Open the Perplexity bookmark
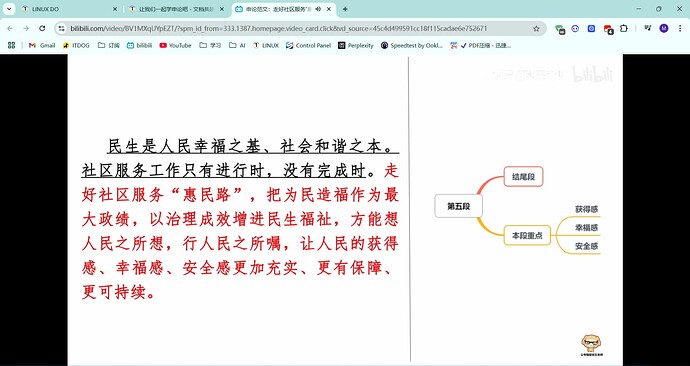This screenshot has height=366, width=690. (x=356, y=45)
